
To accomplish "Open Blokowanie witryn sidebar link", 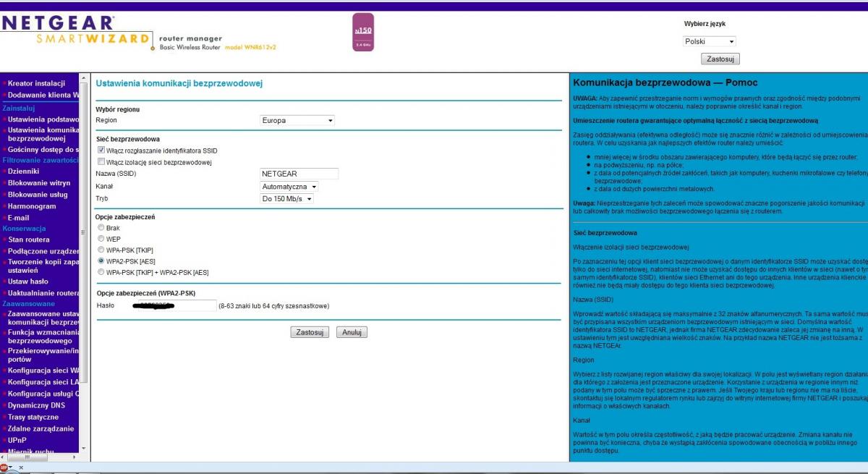I will coord(39,183).
